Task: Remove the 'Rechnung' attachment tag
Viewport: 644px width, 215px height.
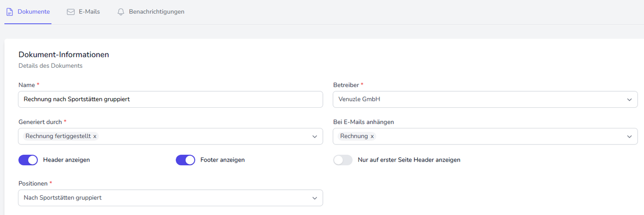Action: (x=372, y=136)
